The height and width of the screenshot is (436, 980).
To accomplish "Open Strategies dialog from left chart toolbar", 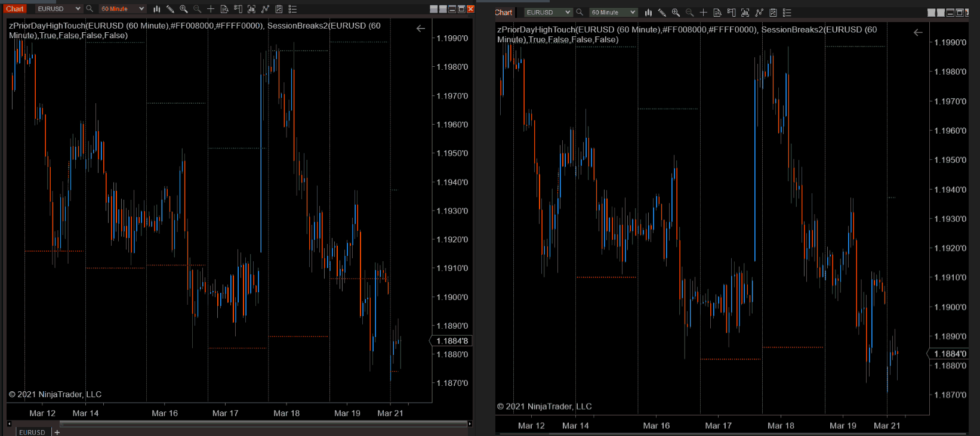I will (x=265, y=9).
